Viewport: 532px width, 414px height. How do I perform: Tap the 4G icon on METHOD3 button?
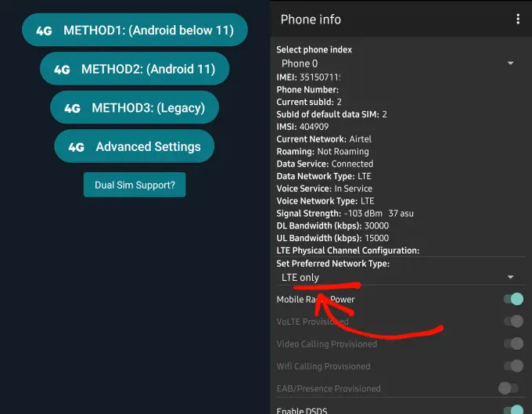pyautogui.click(x=73, y=109)
